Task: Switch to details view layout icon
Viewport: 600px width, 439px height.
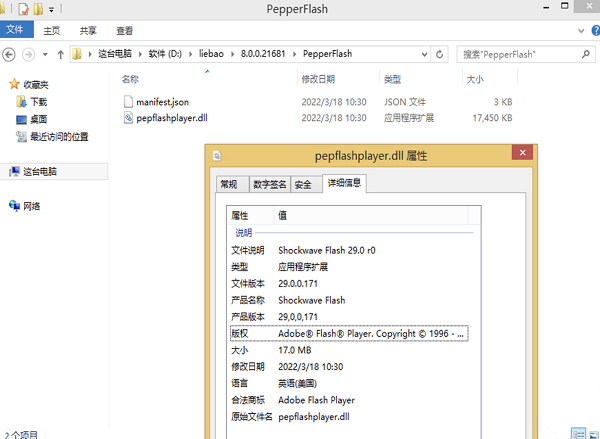Action: point(579,433)
